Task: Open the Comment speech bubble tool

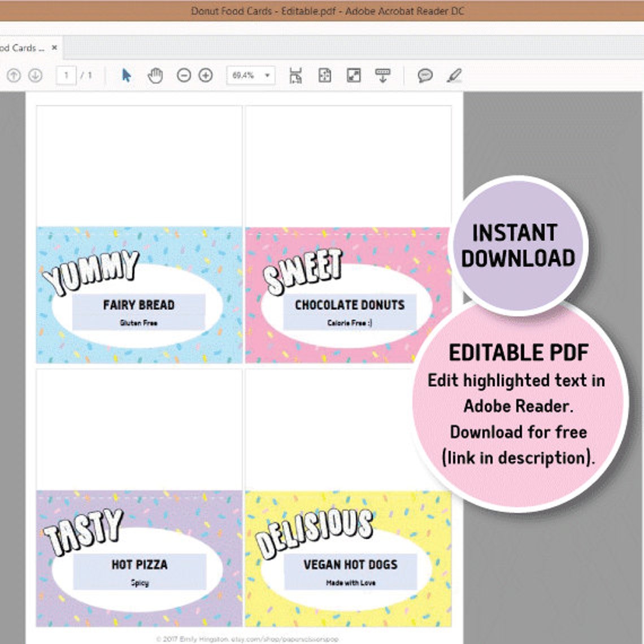Action: pos(425,74)
